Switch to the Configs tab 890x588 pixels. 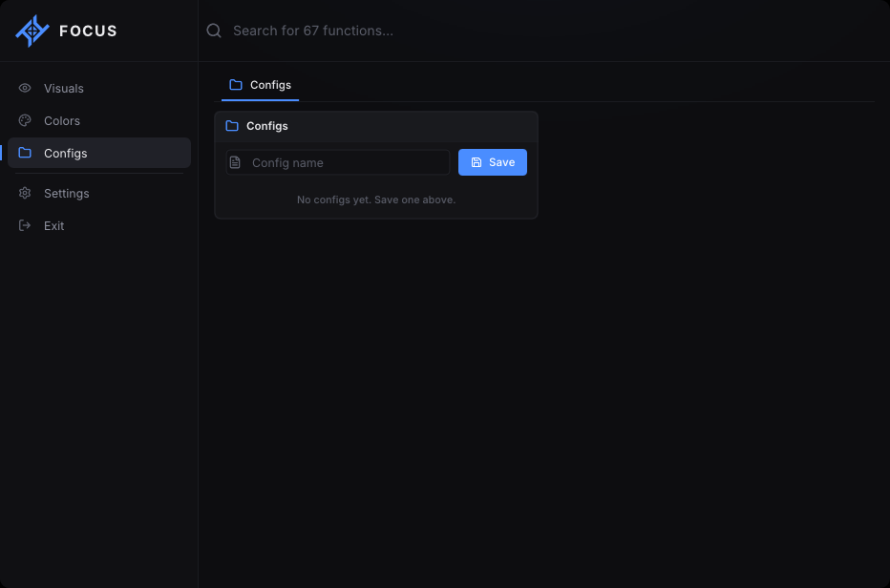[x=260, y=85]
